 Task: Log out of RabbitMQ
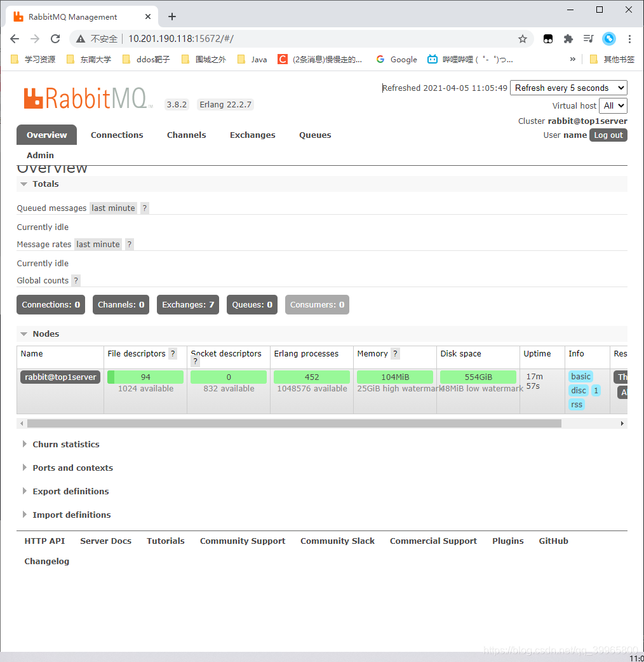[608, 135]
